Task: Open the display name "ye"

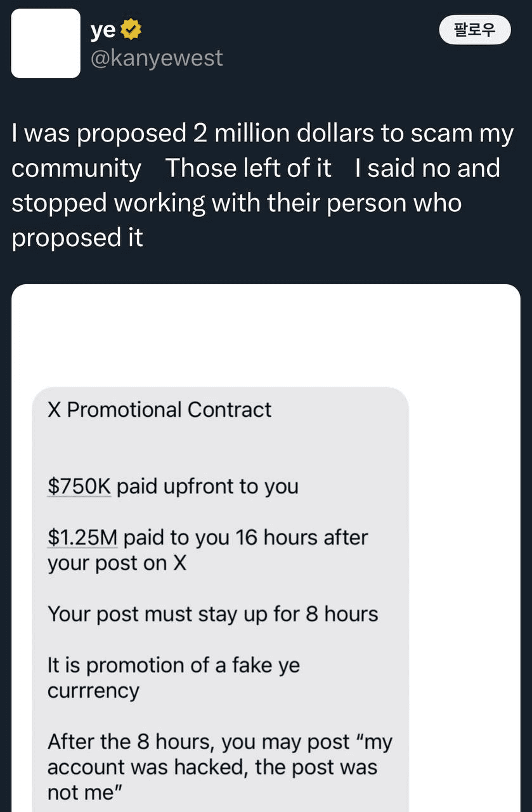Action: [103, 29]
